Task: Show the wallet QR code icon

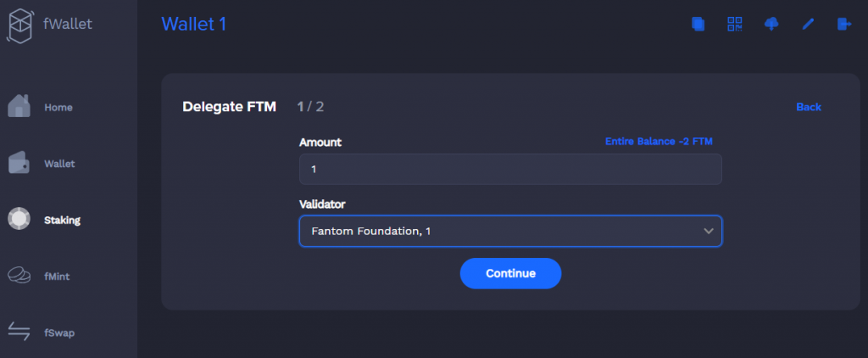Action: [735, 24]
